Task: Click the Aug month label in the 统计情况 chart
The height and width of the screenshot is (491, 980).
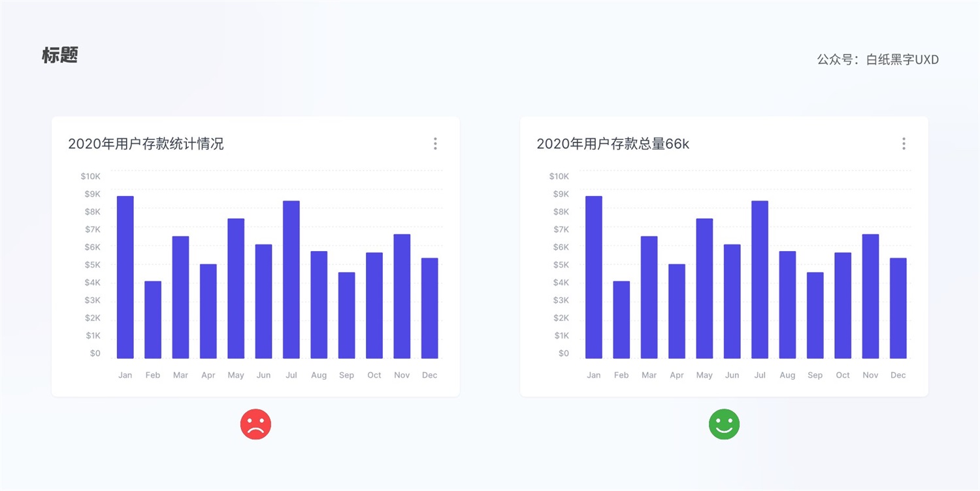Action: tap(319, 375)
